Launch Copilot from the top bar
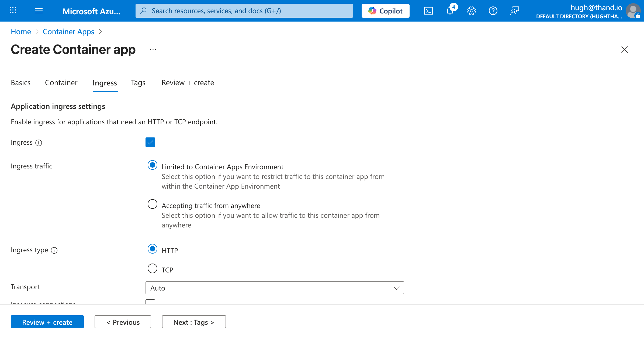The width and height of the screenshot is (644, 339). 385,11
